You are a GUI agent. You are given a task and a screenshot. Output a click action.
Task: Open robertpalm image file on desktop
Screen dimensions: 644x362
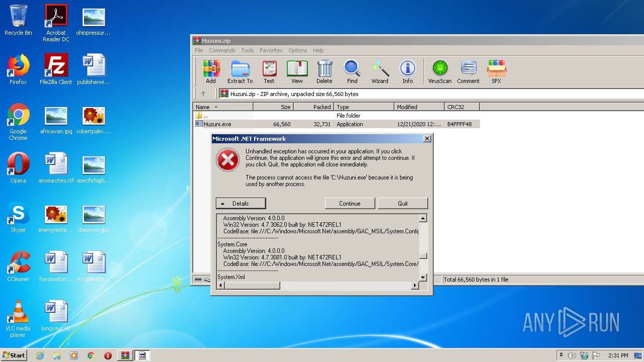click(94, 121)
